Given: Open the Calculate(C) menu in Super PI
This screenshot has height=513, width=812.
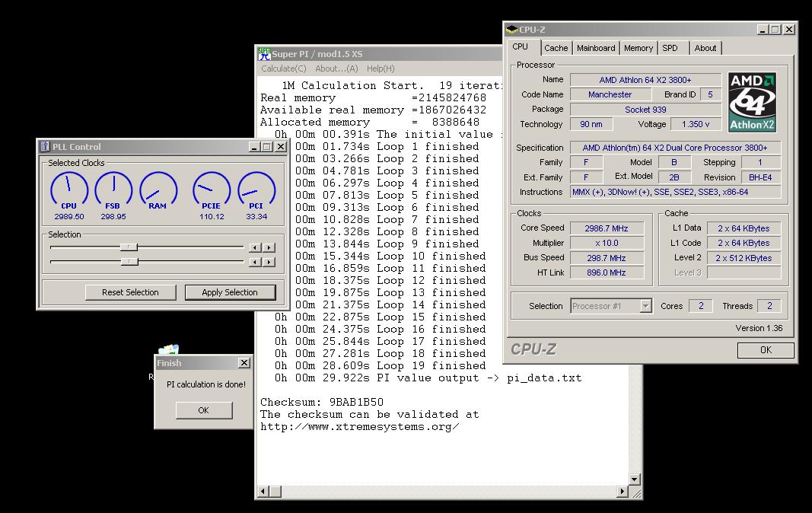Looking at the screenshot, I should pos(283,69).
